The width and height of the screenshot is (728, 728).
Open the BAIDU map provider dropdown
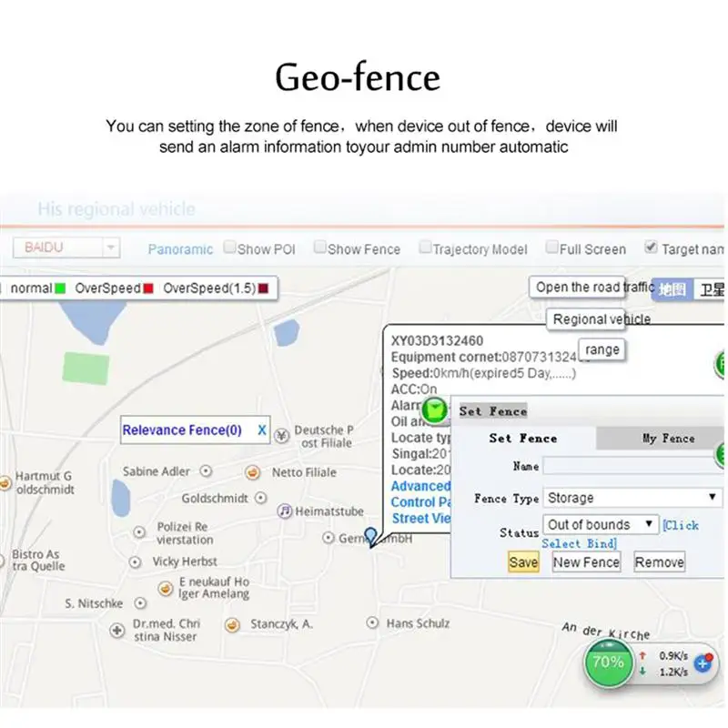coord(66,248)
